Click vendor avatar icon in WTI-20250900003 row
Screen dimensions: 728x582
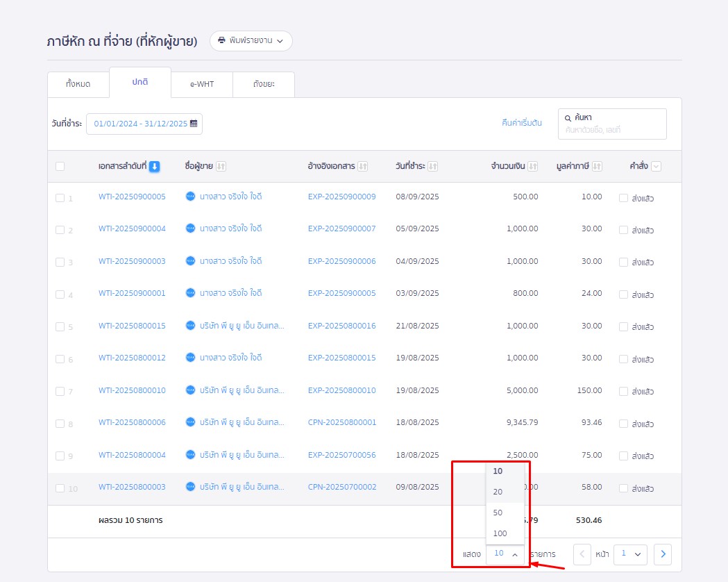point(190,261)
